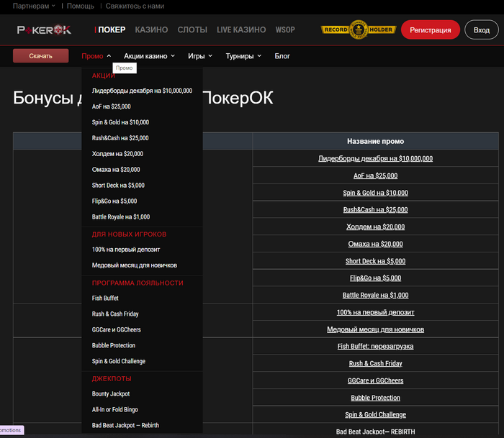Screen dimensions: 504x438
Task: Click the PokerOK logo
Action: pyautogui.click(x=44, y=30)
